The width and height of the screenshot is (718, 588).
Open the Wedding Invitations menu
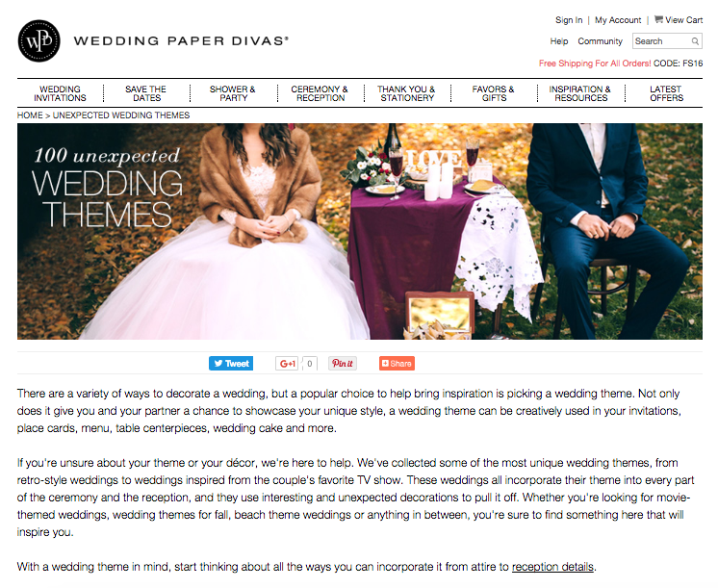click(x=60, y=93)
